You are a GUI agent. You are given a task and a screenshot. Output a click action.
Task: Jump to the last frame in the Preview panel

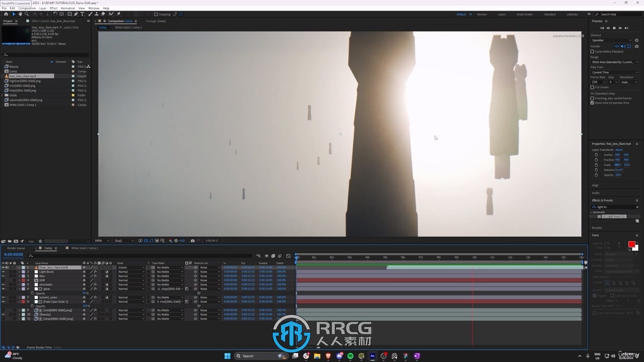click(626, 28)
